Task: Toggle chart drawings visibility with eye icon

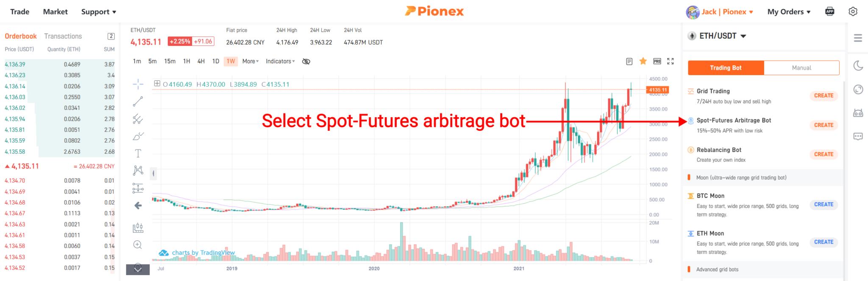Action: (x=306, y=61)
